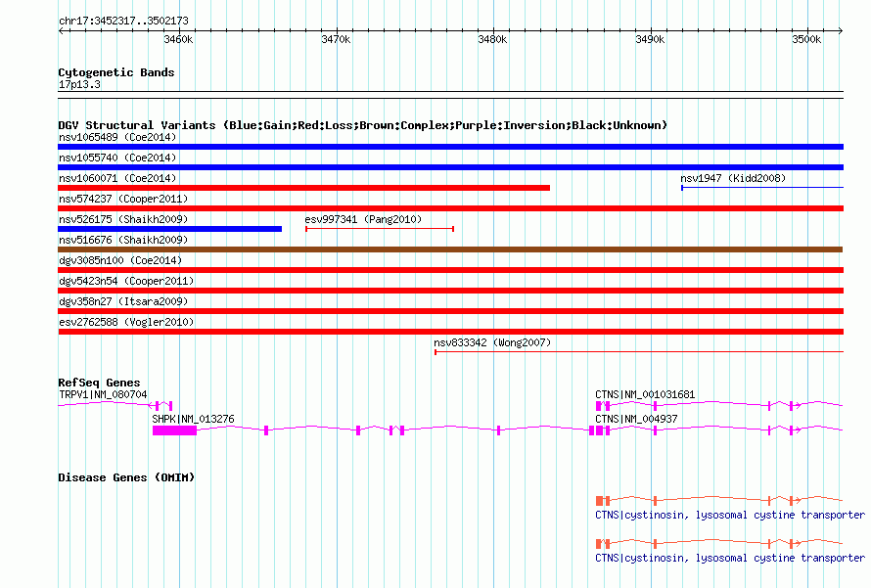Select the brown complex bar of nsv516676
This screenshot has width=871, height=588.
[x=450, y=249]
